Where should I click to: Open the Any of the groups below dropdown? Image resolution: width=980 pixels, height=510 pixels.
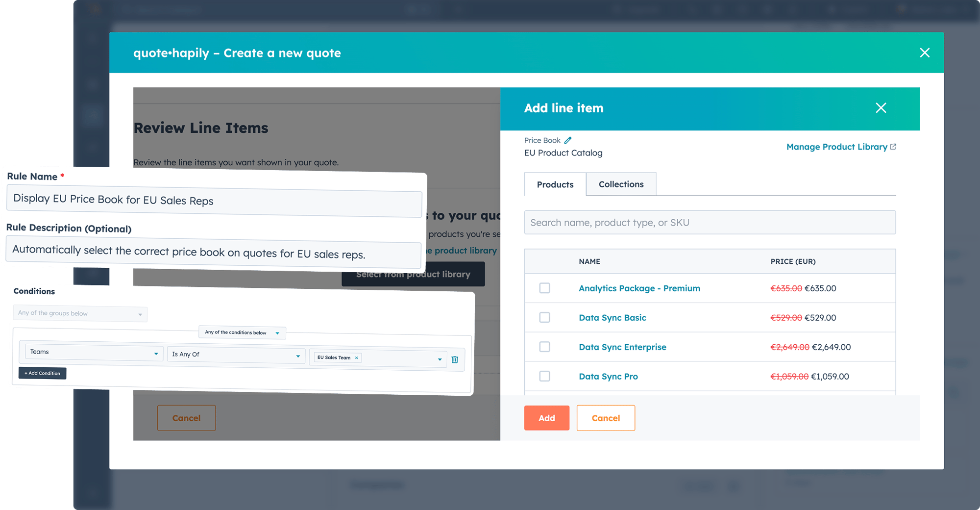[80, 313]
